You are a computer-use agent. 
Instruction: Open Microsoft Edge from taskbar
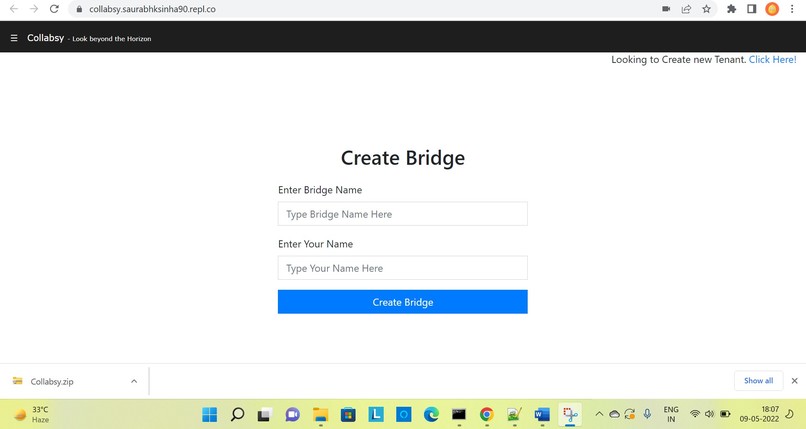[x=431, y=414]
